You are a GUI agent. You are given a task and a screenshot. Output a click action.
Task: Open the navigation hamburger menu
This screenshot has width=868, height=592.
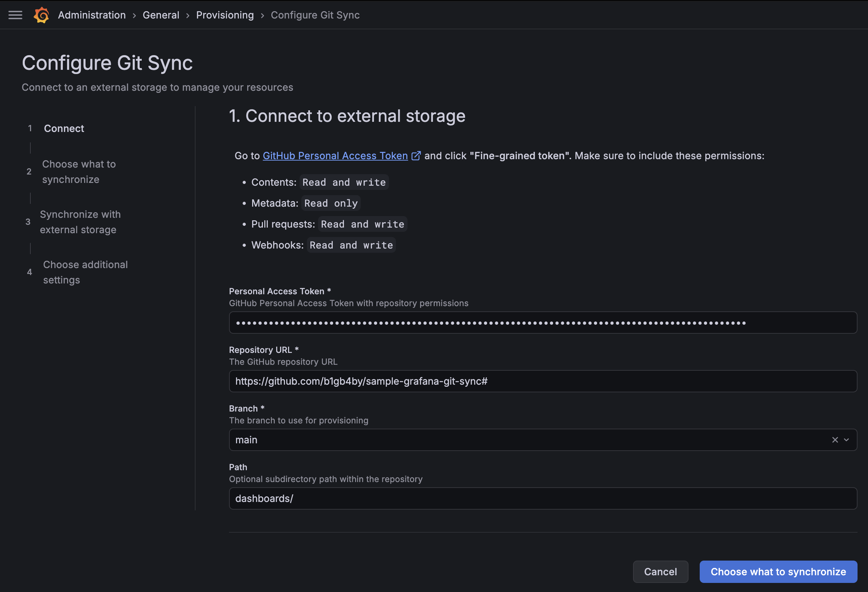click(15, 15)
